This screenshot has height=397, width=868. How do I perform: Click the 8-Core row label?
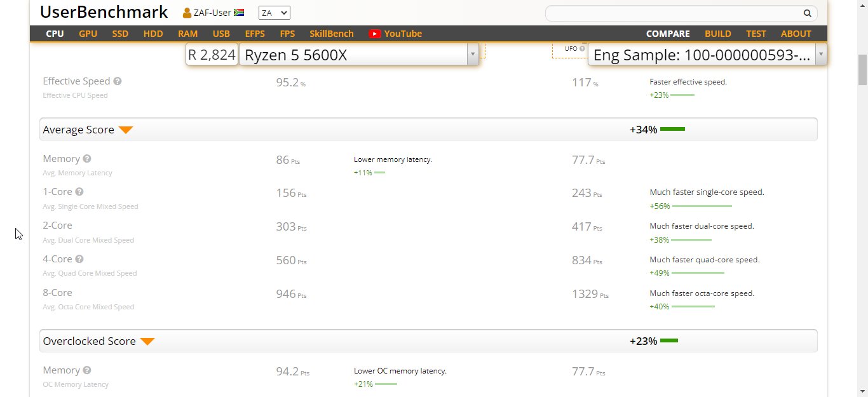(x=57, y=293)
